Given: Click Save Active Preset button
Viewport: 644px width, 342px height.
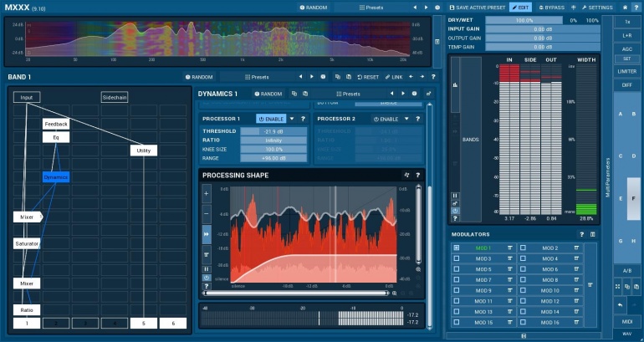Looking at the screenshot, I should coord(477,7).
